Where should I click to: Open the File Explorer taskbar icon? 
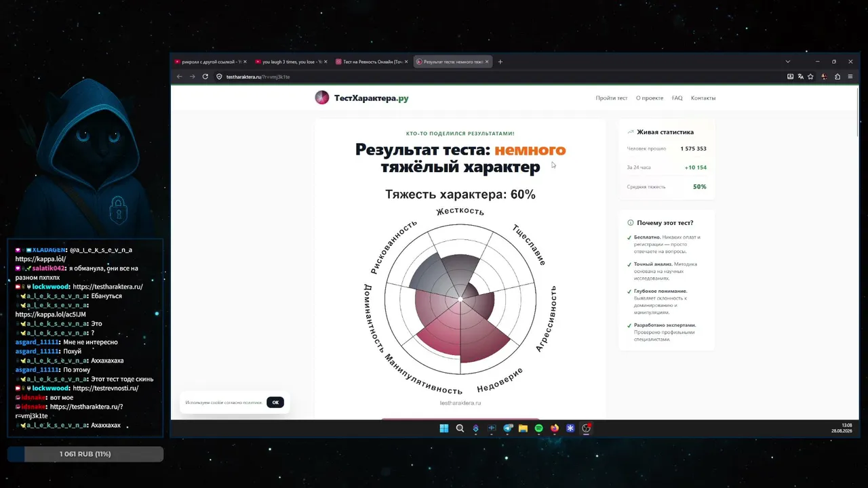coord(523,428)
